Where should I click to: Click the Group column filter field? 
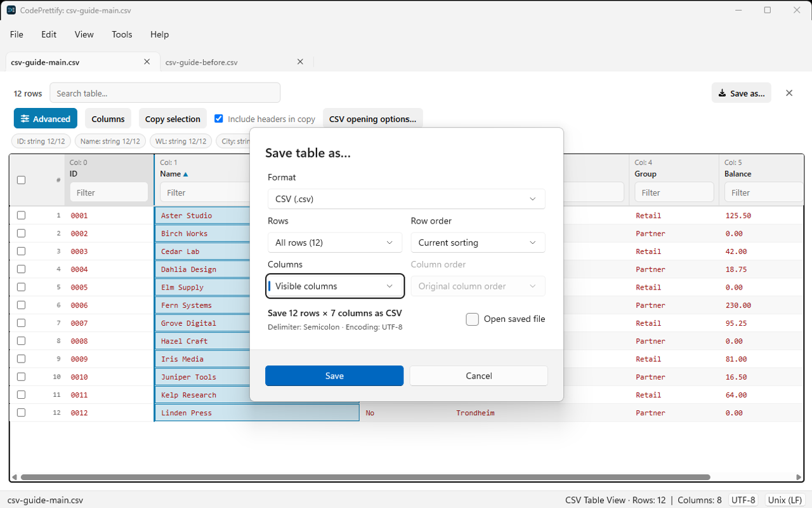pyautogui.click(x=674, y=192)
